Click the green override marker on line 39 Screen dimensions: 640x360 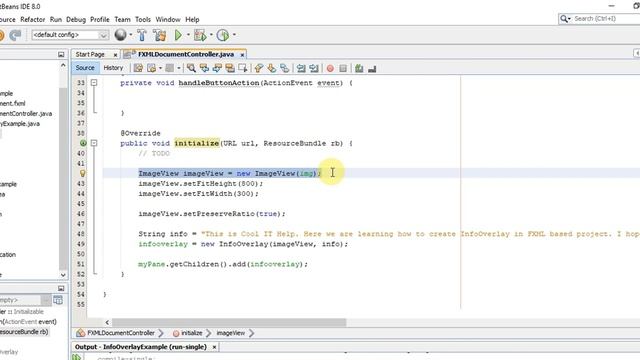[x=83, y=143]
